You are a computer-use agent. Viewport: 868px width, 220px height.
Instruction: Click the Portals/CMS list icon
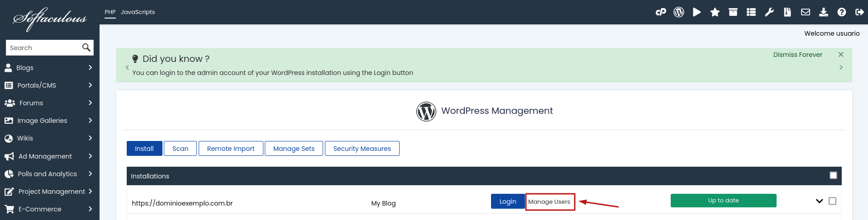coord(9,85)
